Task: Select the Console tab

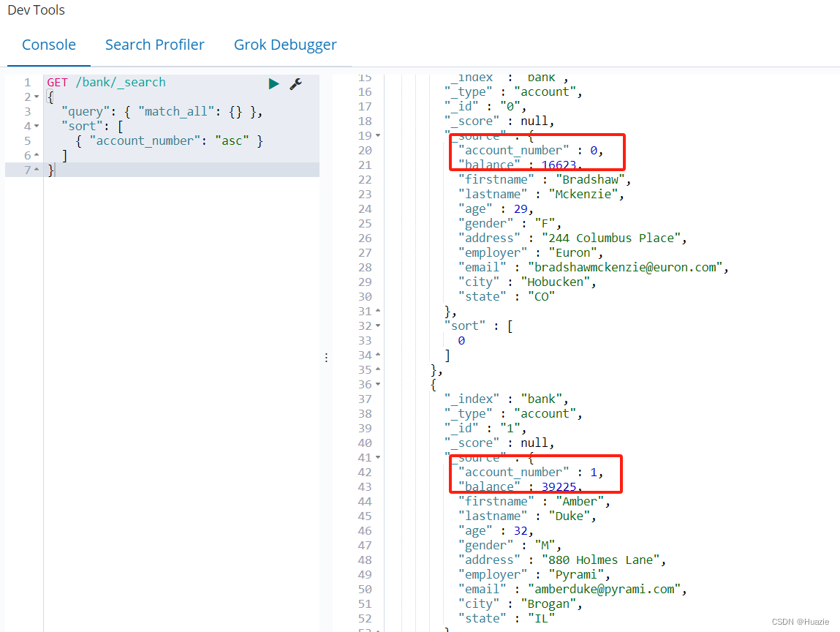Action: tap(48, 45)
